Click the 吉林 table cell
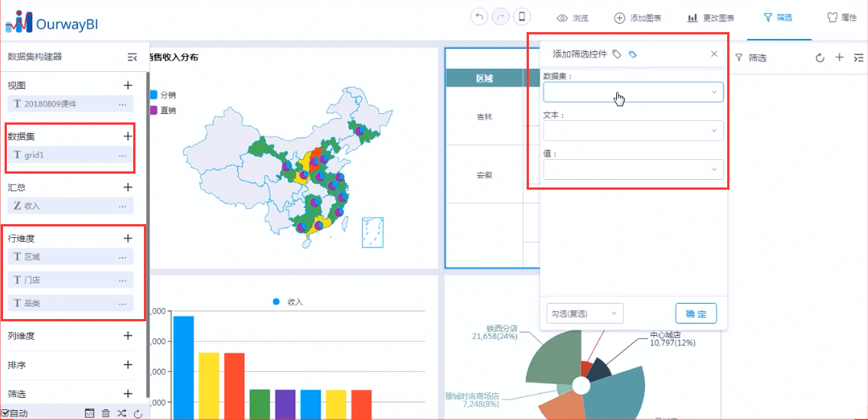Viewport: 868px width, 420px height. (485, 117)
